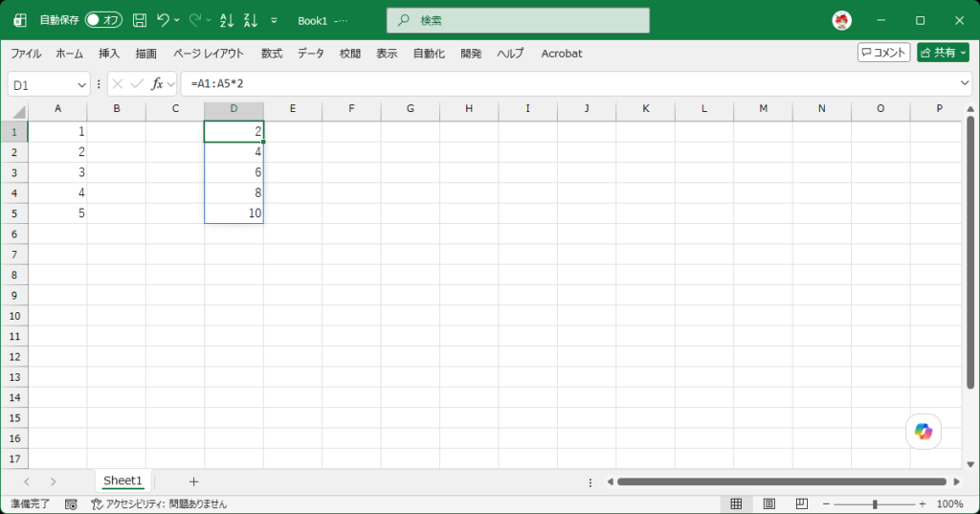The width and height of the screenshot is (980, 514).
Task: Select cell A3 containing 3
Action: [57, 172]
